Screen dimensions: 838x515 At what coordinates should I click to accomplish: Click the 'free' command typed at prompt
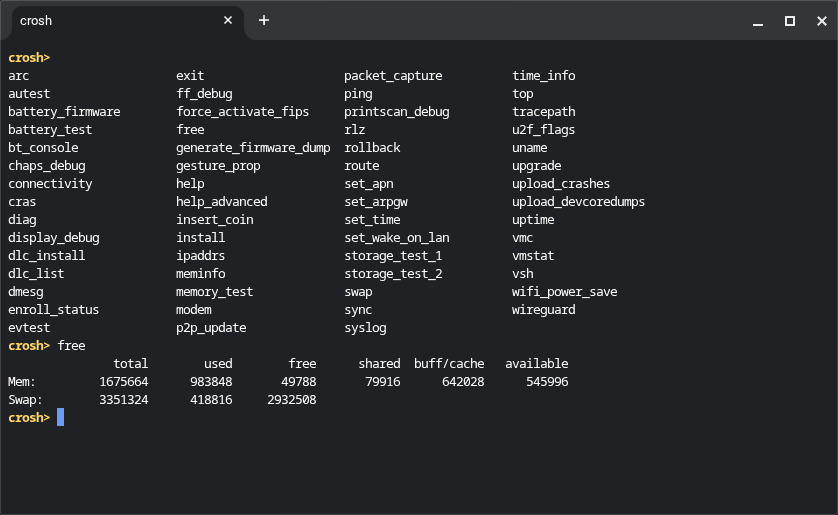[72, 345]
